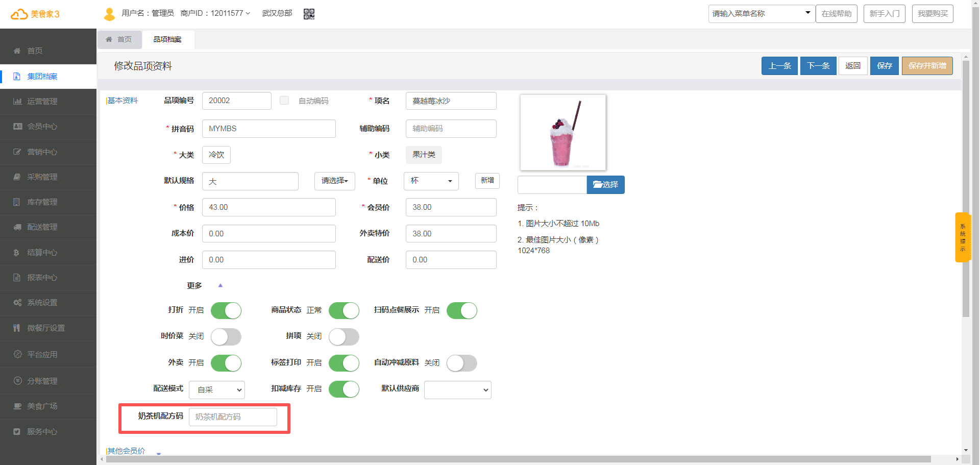Open 系统设置 from sidebar
Image resolution: width=980 pixels, height=465 pixels.
click(x=42, y=303)
